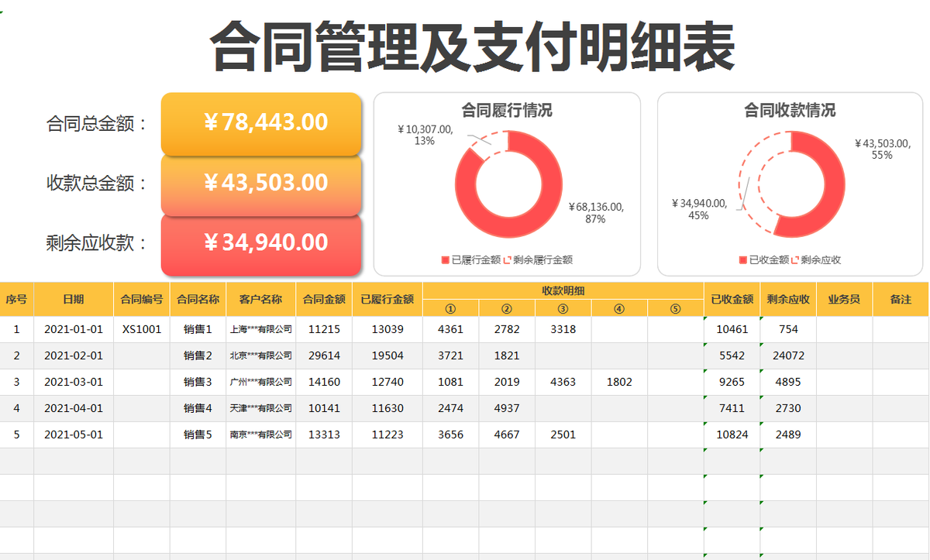Screen dimensions: 930x560
Task: Select the ¥78,443.00 total contract amount card
Action: point(260,123)
